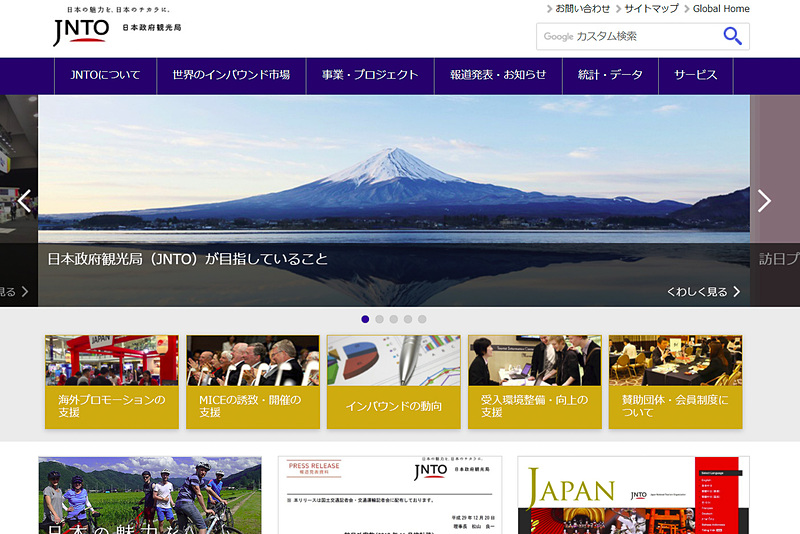Select the third carousel dot indicator
The image size is (800, 534).
point(393,319)
